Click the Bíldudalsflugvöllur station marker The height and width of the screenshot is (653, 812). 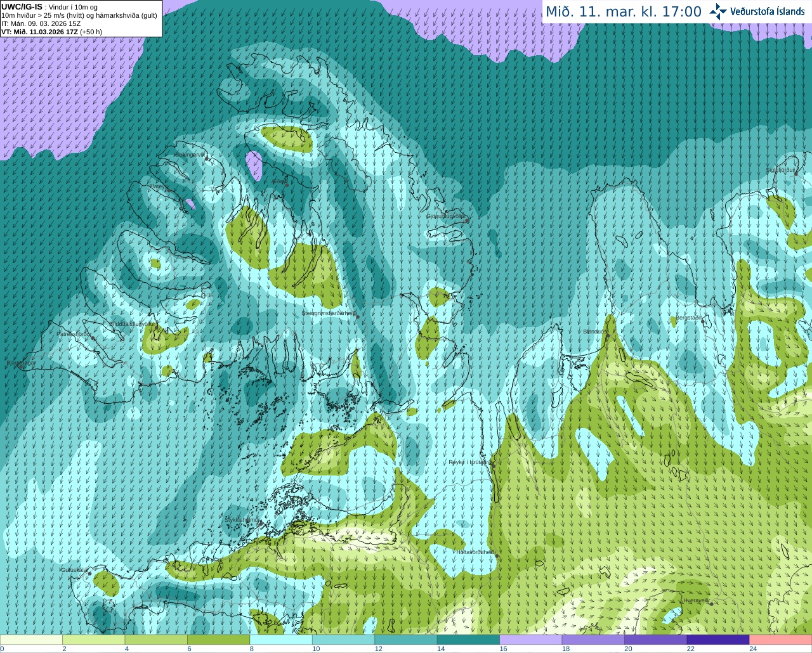[157, 327]
